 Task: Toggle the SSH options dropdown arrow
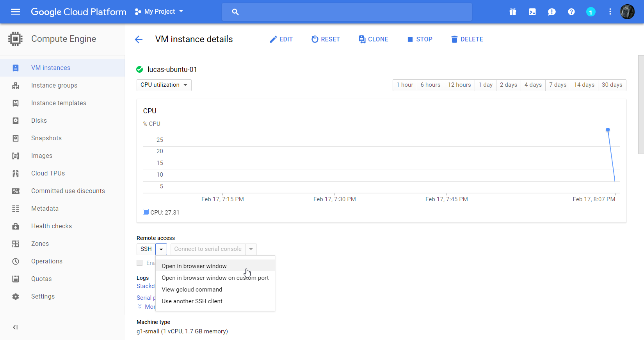coord(161,249)
